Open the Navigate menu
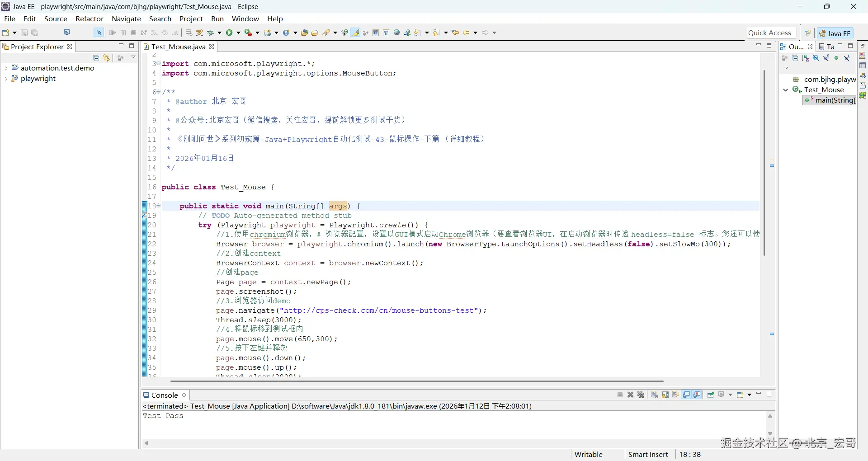The height and width of the screenshot is (461, 868). pyautogui.click(x=127, y=19)
